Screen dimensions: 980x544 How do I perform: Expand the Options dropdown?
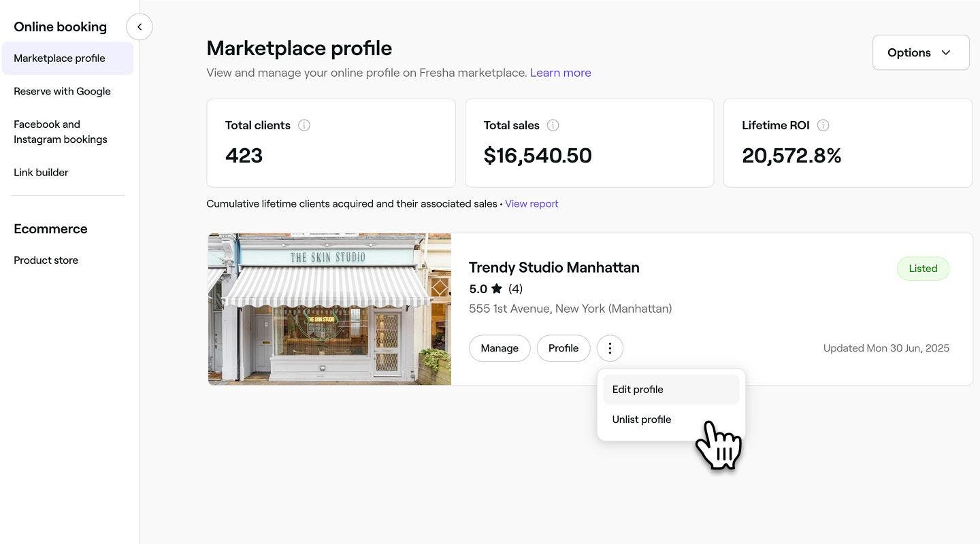click(x=921, y=52)
